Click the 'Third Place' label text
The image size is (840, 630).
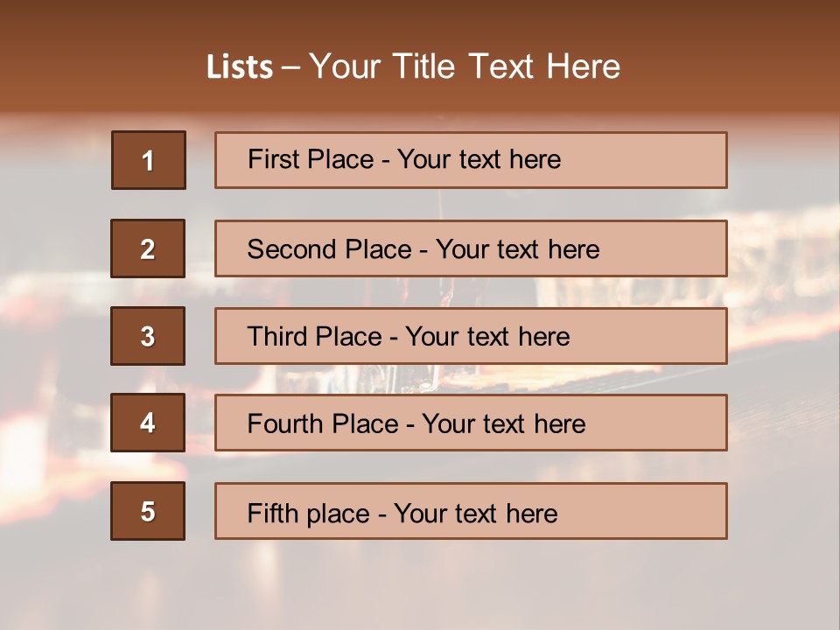pos(314,336)
